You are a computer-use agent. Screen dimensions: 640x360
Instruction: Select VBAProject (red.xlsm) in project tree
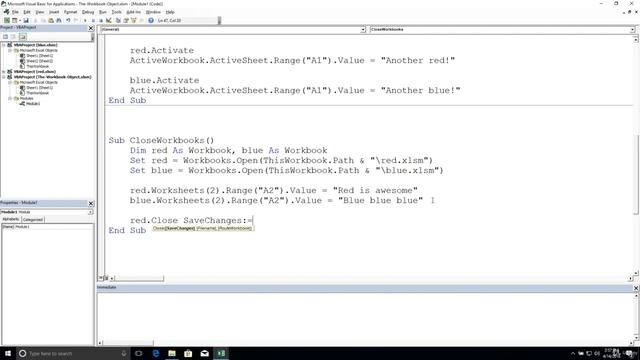click(35, 71)
